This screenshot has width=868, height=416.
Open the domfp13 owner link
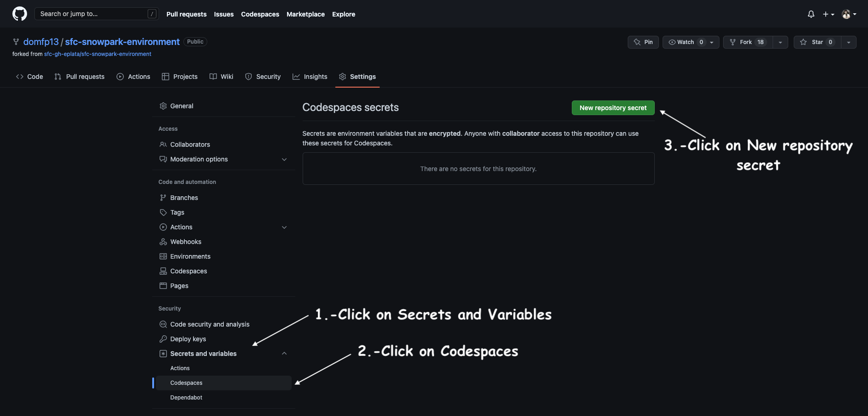click(x=41, y=42)
